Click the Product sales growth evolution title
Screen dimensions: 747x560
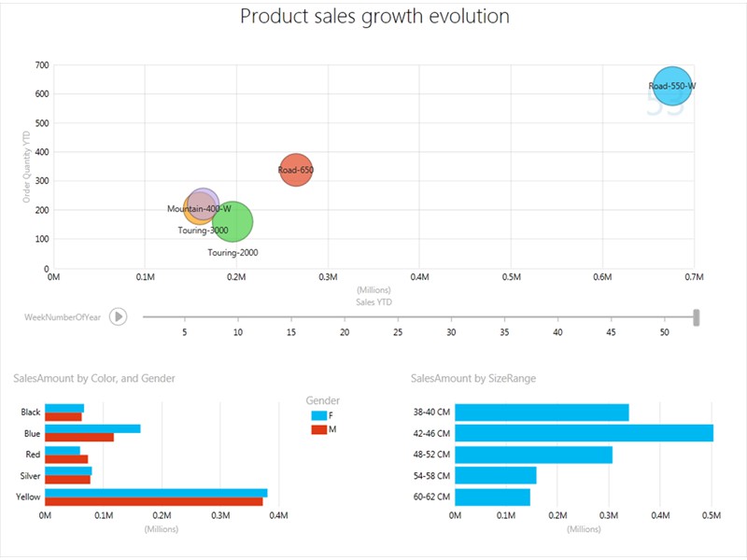[x=375, y=16]
